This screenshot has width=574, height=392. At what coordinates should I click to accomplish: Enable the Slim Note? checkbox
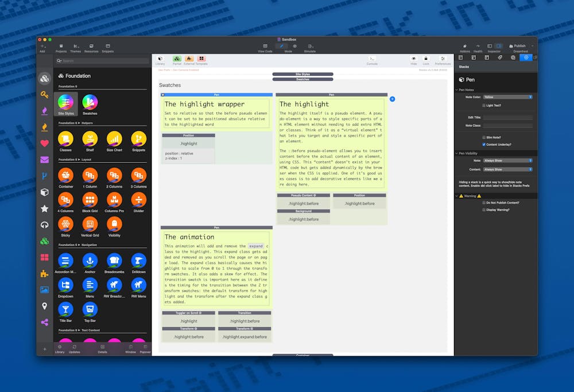484,137
